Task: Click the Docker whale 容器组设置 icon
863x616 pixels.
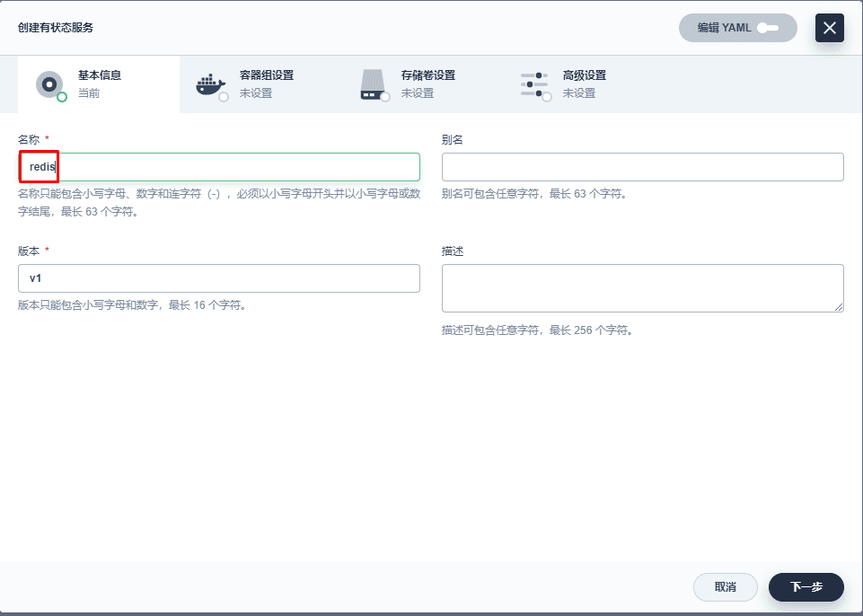Action: click(x=211, y=85)
